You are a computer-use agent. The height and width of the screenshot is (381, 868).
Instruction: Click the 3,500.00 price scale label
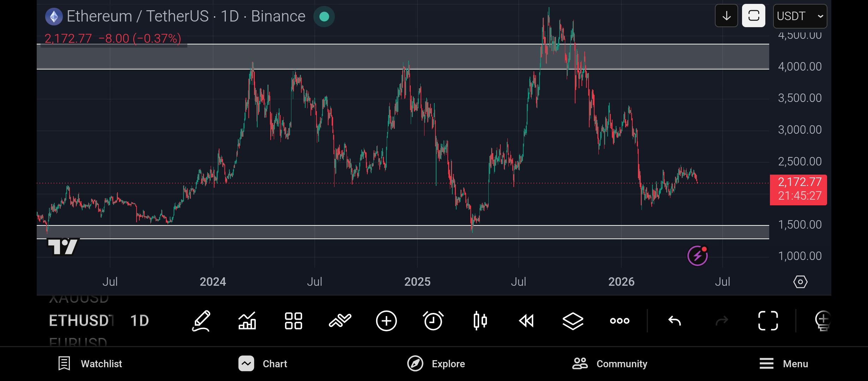pyautogui.click(x=800, y=98)
